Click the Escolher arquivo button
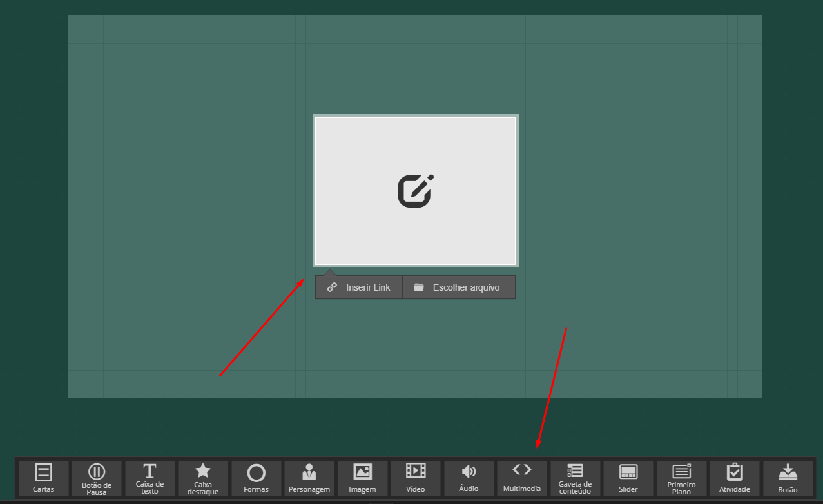The width and height of the screenshot is (823, 504). point(459,287)
